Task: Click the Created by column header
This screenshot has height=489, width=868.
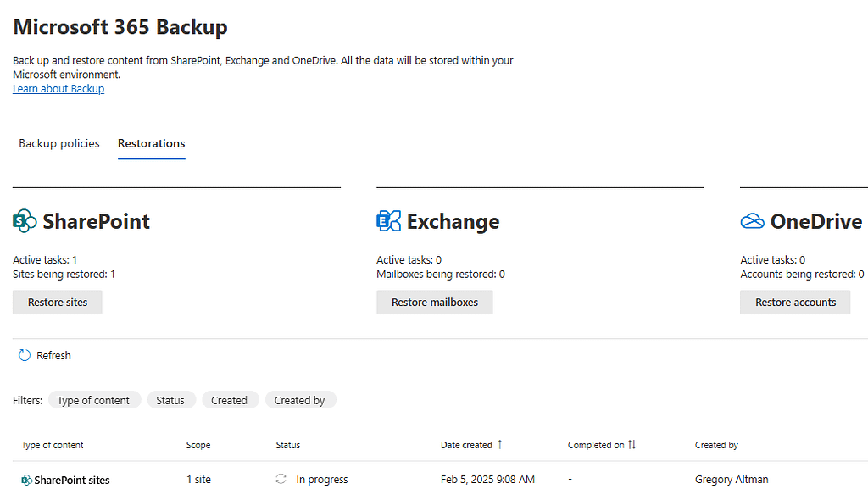Action: pyautogui.click(x=716, y=445)
